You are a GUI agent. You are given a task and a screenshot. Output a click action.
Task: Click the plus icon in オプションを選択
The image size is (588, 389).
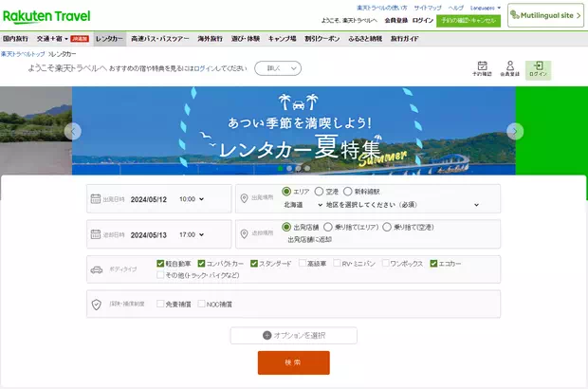(267, 335)
